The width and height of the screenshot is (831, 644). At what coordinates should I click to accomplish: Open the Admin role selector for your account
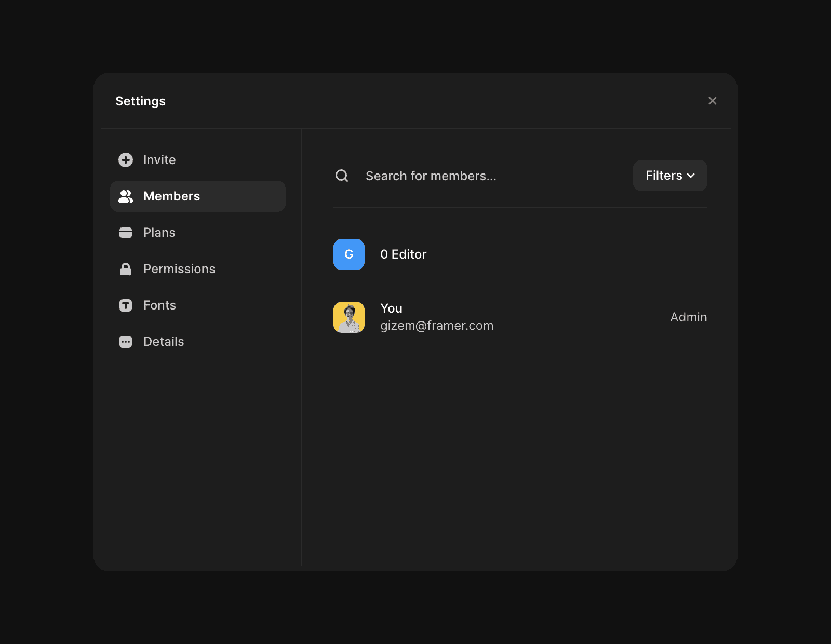(x=688, y=317)
